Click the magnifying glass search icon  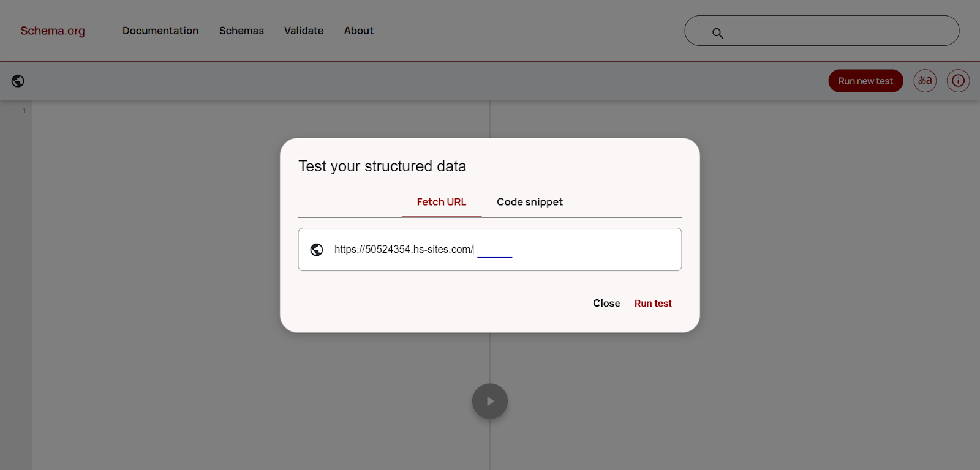(717, 34)
